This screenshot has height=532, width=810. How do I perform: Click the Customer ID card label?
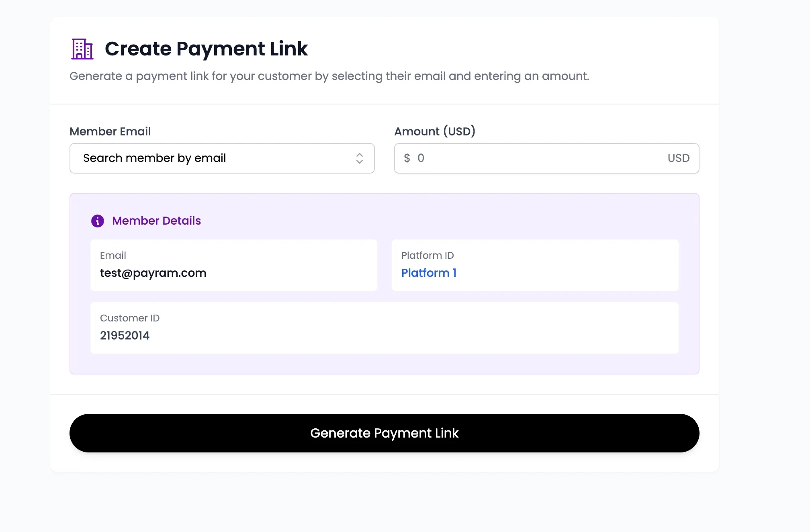[129, 318]
